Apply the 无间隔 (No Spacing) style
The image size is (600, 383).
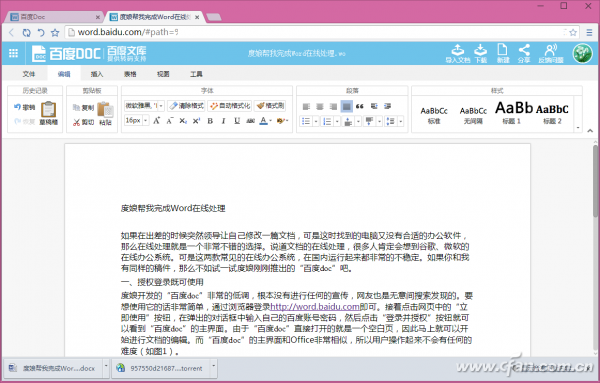[473, 115]
